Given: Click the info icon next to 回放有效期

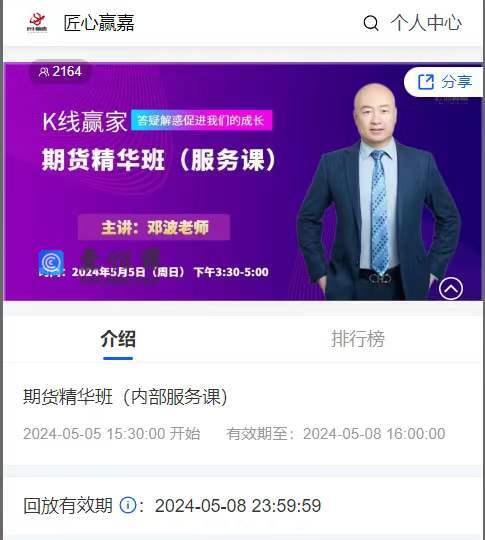Looking at the screenshot, I should [x=128, y=505].
